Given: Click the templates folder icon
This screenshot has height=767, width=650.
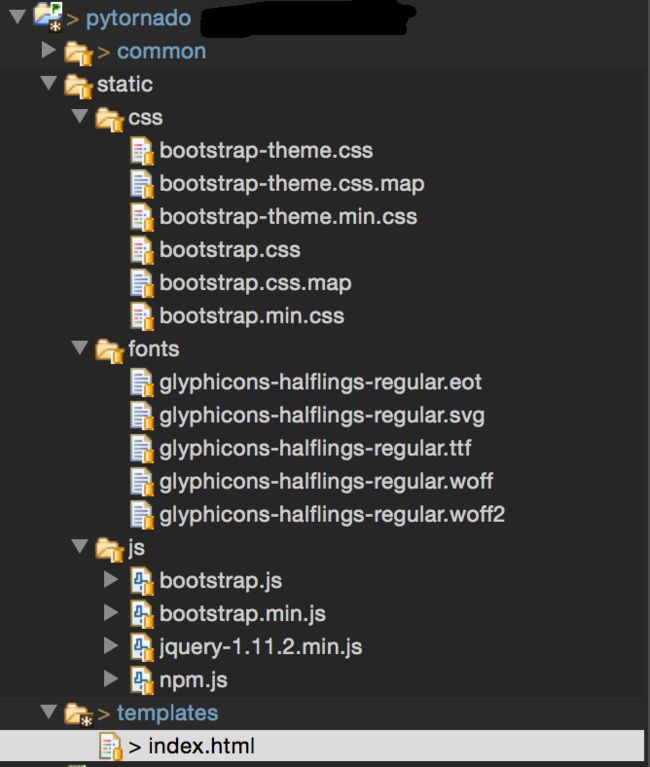Looking at the screenshot, I should click(78, 714).
